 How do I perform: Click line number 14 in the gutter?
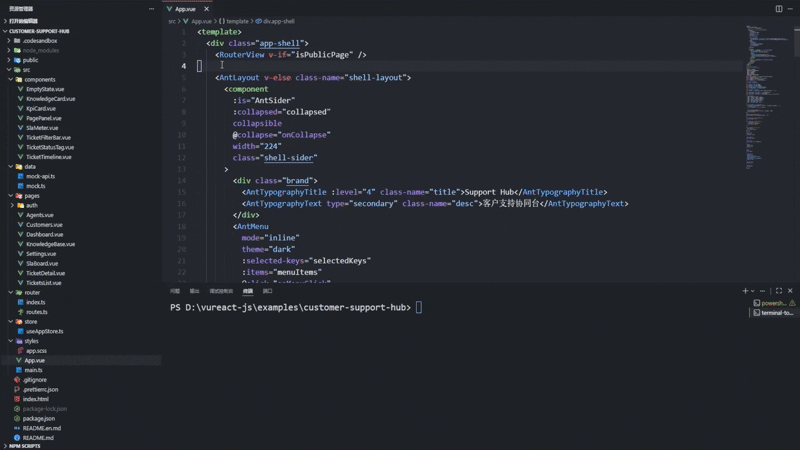click(182, 181)
